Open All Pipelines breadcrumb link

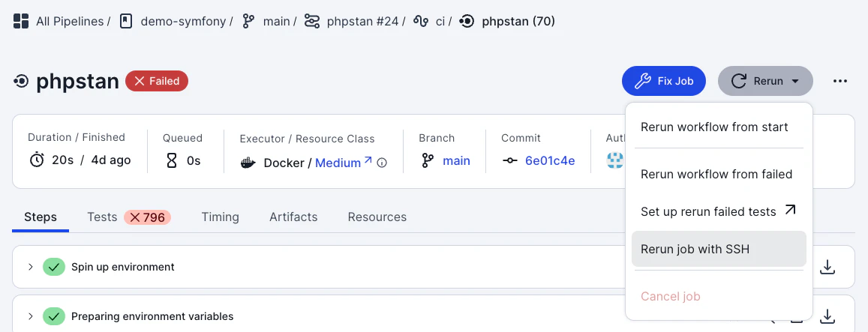(x=70, y=22)
